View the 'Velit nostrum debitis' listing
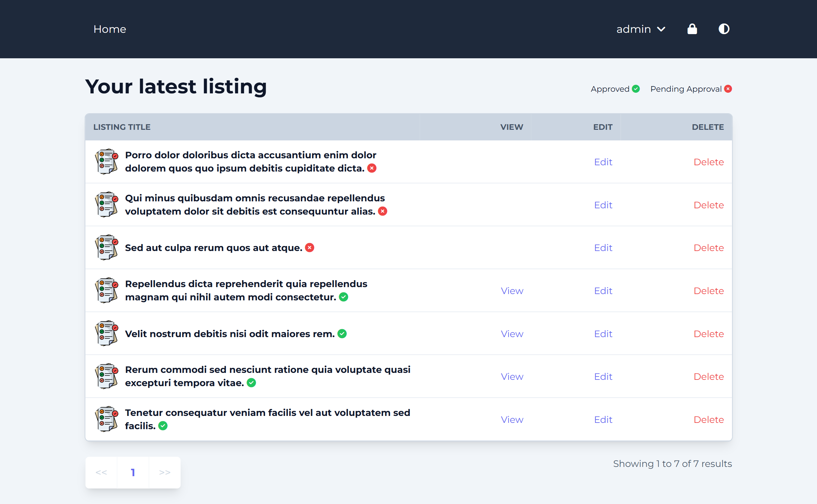 click(512, 334)
